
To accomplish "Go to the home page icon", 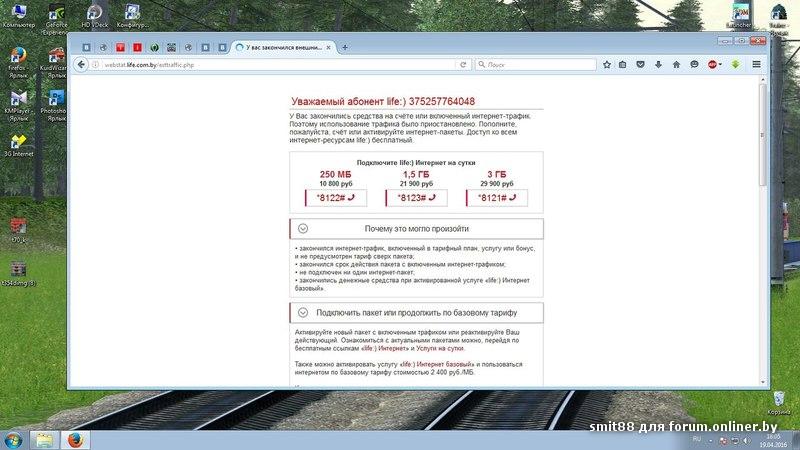I will tap(676, 65).
